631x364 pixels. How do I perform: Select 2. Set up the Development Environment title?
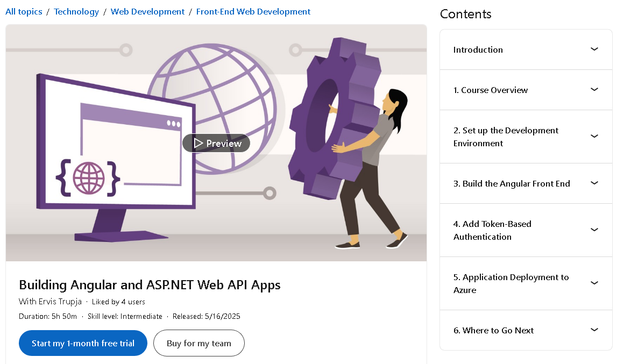pyautogui.click(x=506, y=137)
